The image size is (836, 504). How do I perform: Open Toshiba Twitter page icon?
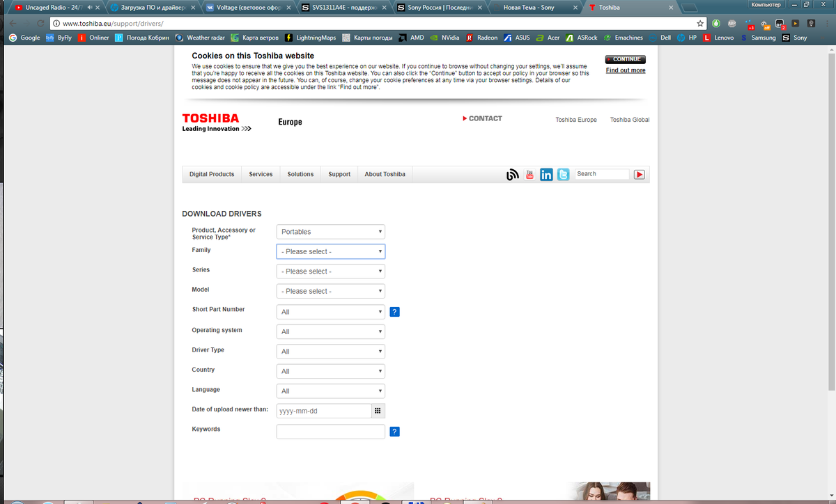click(x=563, y=175)
